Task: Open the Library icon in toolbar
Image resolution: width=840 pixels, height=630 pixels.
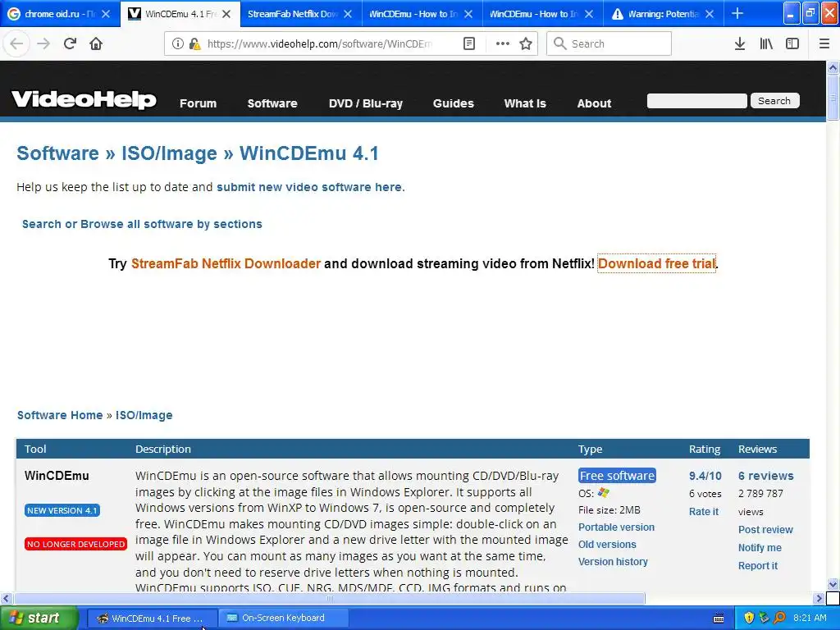Action: click(x=766, y=43)
